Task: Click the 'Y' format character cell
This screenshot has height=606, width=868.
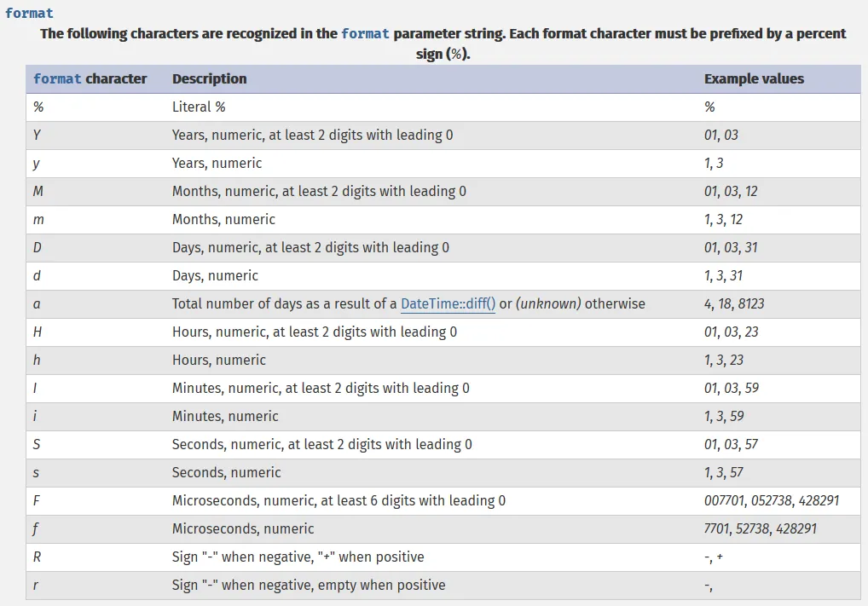Action: pos(37,135)
